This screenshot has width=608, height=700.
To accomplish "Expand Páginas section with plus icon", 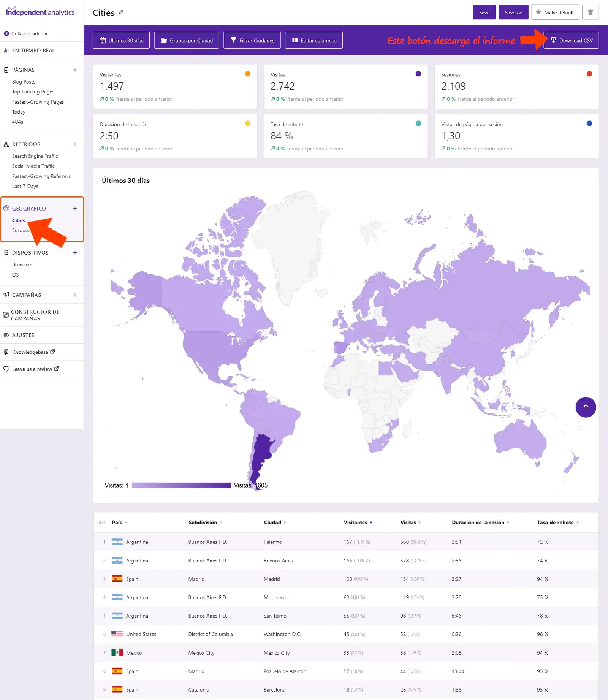I will [x=75, y=70].
